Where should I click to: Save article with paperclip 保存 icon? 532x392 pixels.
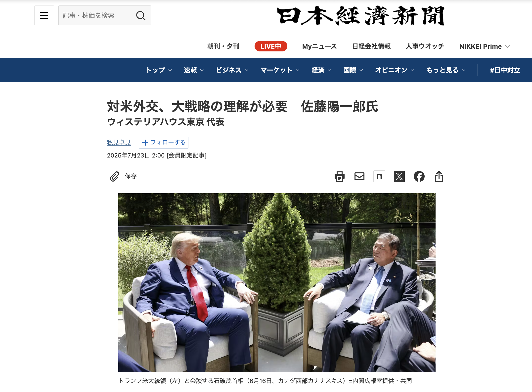tap(123, 176)
